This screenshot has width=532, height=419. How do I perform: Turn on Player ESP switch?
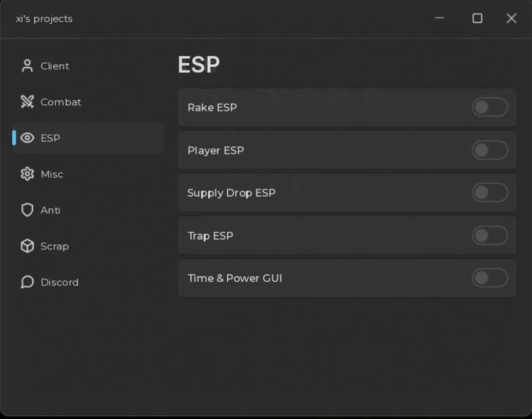[490, 150]
